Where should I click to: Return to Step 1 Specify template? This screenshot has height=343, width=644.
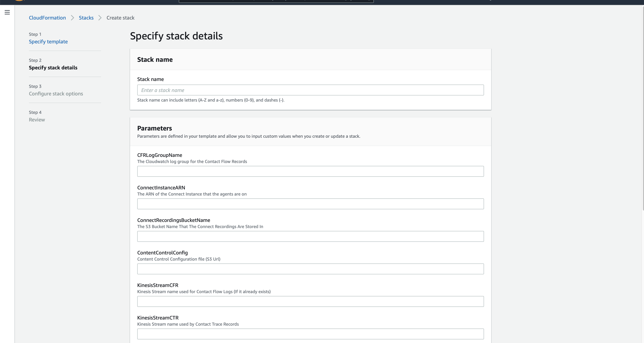point(48,42)
